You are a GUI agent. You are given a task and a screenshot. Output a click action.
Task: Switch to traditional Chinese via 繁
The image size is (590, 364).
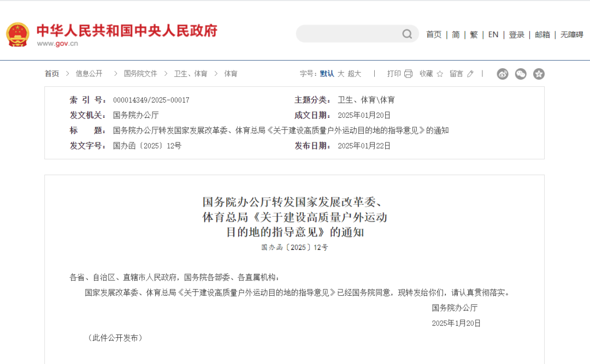(x=473, y=34)
